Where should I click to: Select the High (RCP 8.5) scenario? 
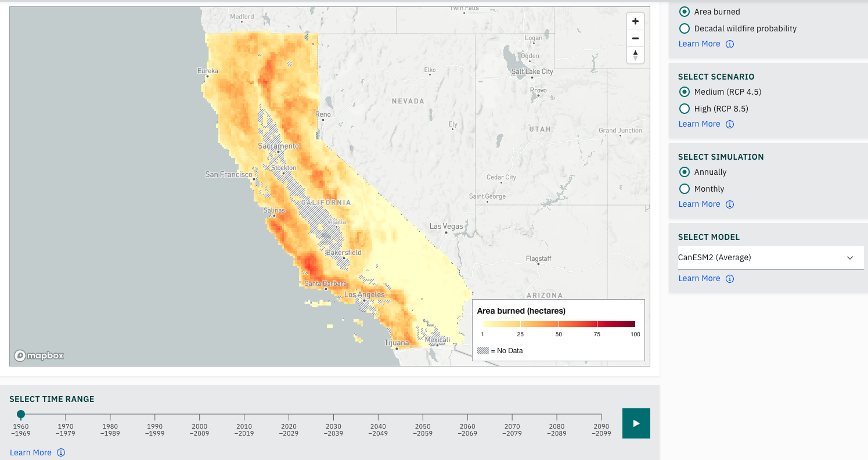tap(684, 109)
